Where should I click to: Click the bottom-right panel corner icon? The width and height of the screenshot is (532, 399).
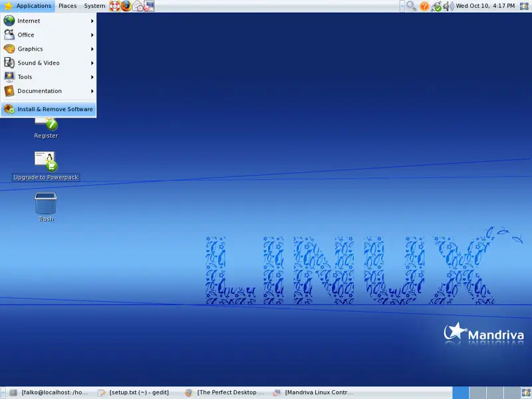526,392
